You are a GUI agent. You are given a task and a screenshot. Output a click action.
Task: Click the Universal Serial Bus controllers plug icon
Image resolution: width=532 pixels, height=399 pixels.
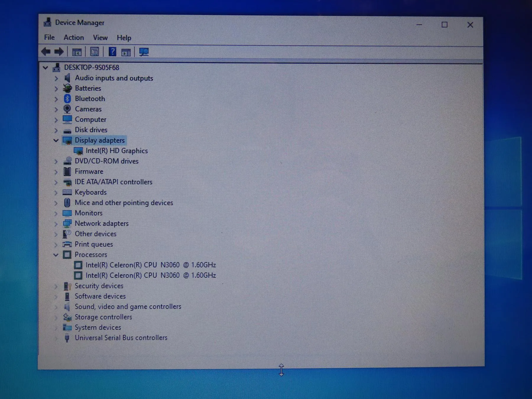click(x=67, y=338)
